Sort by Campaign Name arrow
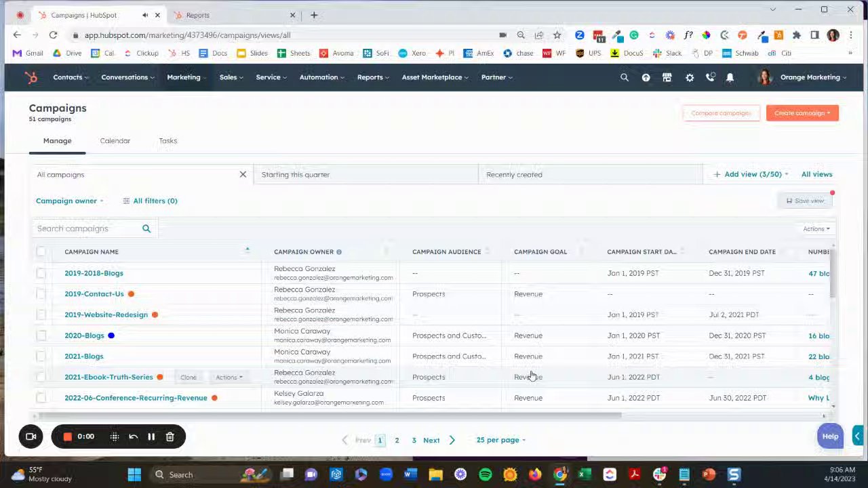Screen dimensions: 868x488 [x=248, y=251]
